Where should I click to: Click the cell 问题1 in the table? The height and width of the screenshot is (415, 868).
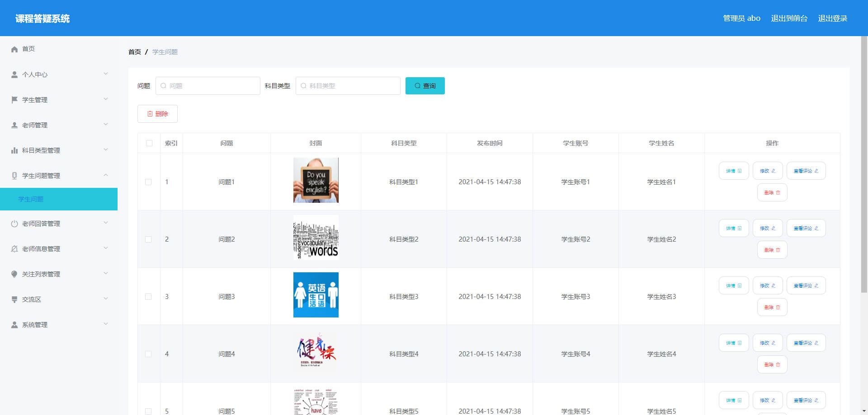click(226, 182)
